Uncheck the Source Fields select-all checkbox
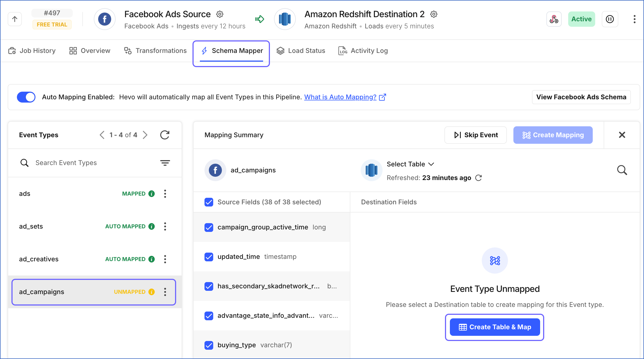 [x=209, y=202]
